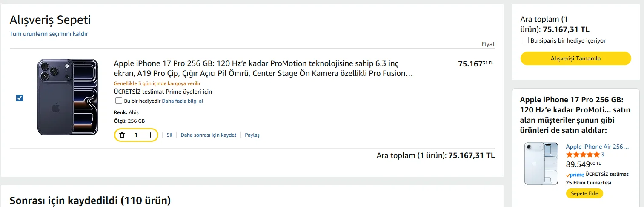Screen dimensions: 644x207
Task: Click the quantity value 1 in stepper
Action: (x=136, y=135)
